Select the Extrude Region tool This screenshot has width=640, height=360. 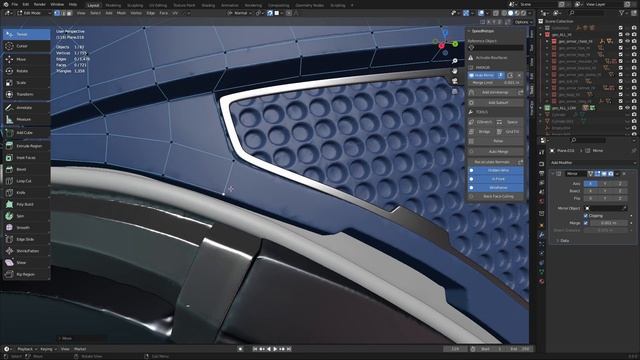click(27, 146)
